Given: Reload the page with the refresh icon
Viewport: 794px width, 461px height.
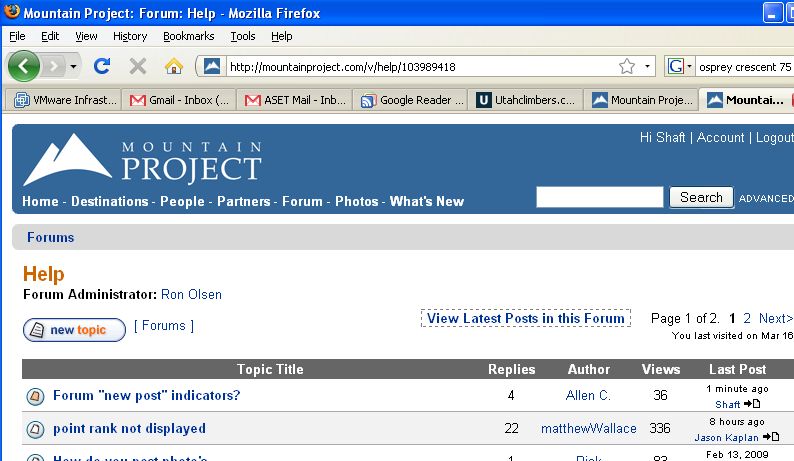Looking at the screenshot, I should coord(101,66).
